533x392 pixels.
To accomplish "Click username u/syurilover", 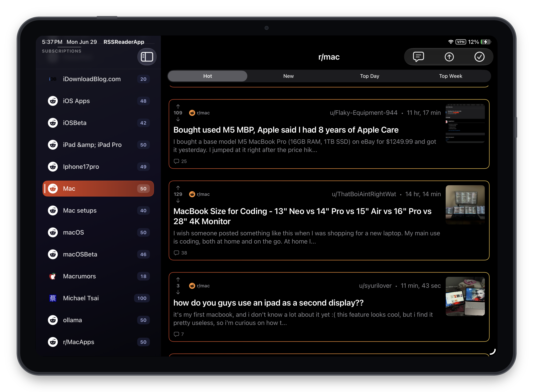I will coord(375,286).
